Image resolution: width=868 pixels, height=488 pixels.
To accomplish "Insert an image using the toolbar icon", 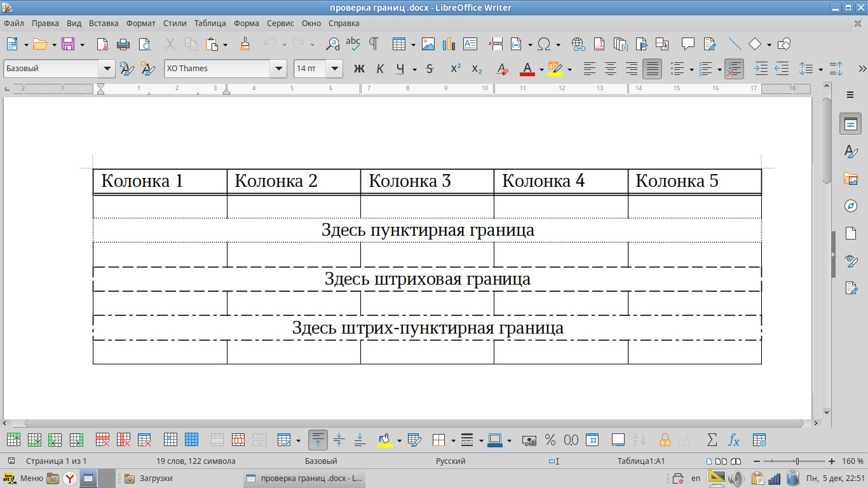I will (x=428, y=44).
